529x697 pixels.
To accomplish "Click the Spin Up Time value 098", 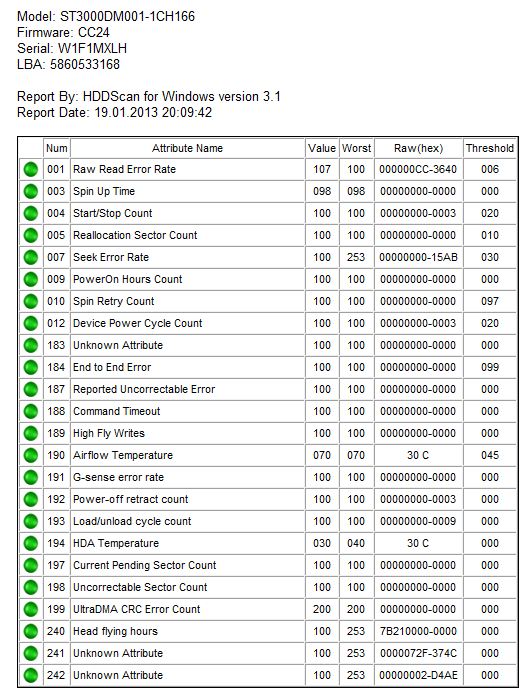I will point(322,191).
